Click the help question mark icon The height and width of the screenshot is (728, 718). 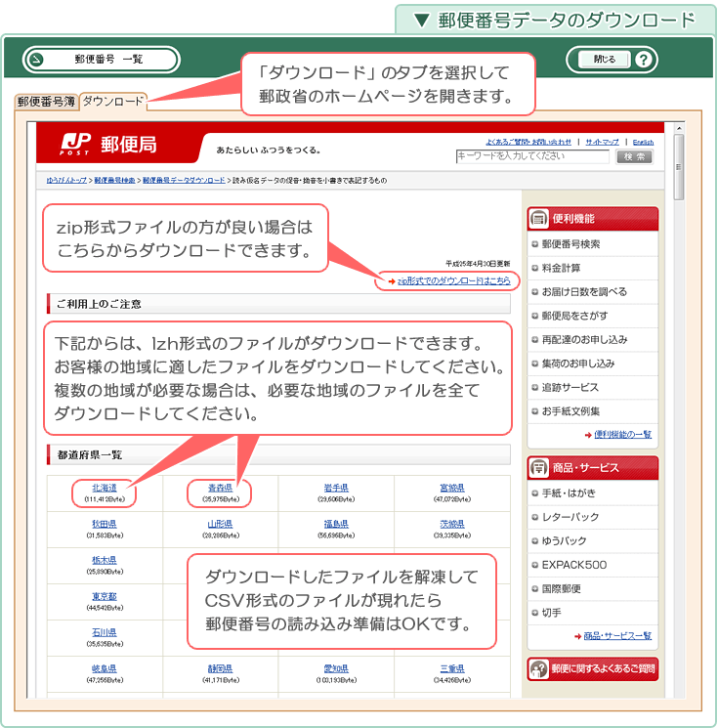(644, 60)
